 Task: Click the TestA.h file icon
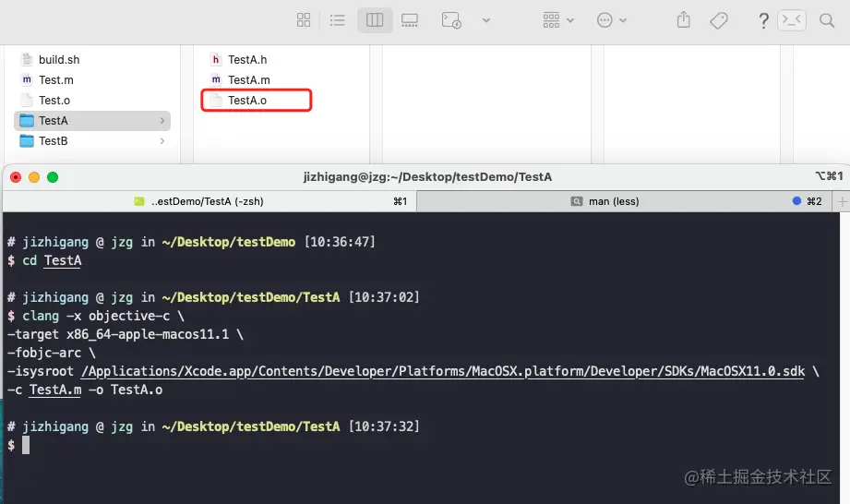[216, 60]
